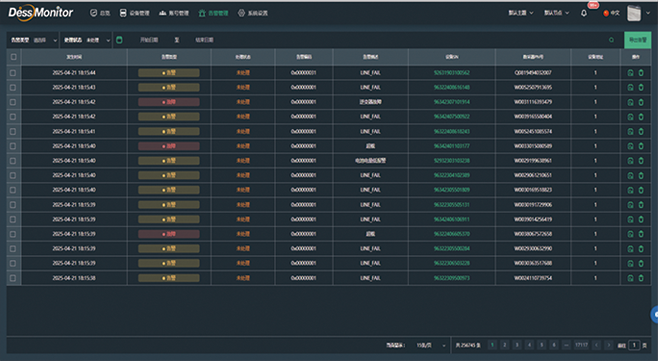
Task: Open the Account Management tab in top navigation
Action: (x=174, y=13)
